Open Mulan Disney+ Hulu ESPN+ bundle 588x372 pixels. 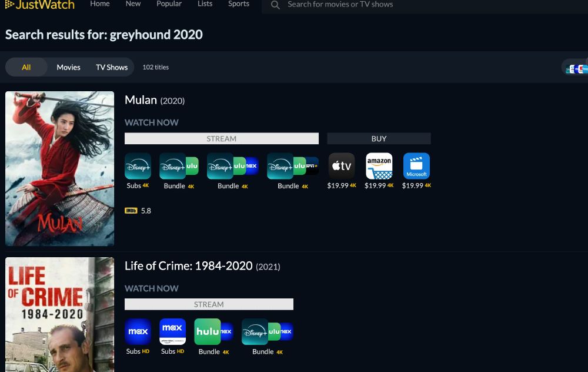pos(293,166)
